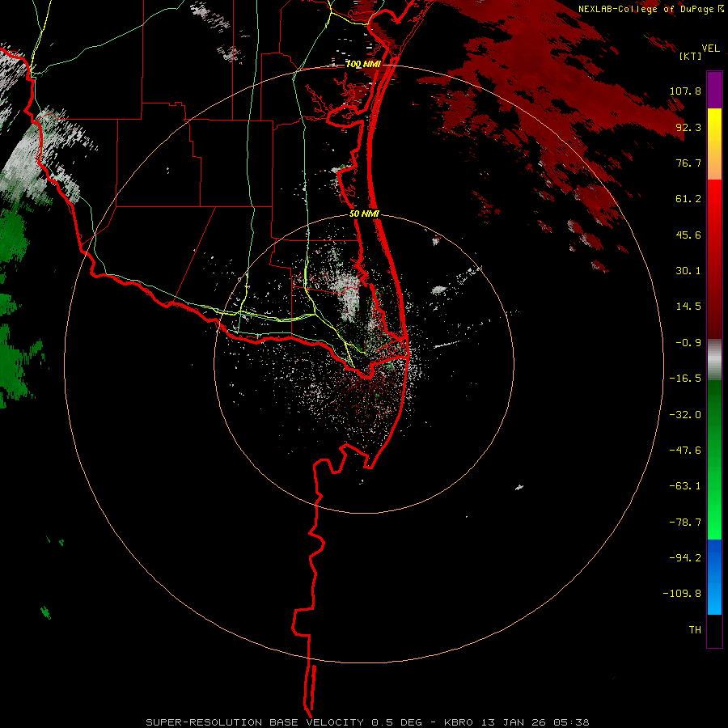Select the -63.1 scale value
This screenshot has height=728, width=728.
[685, 486]
